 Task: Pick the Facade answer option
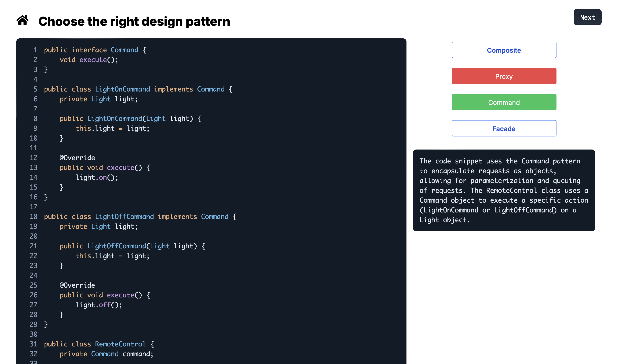[x=504, y=128]
